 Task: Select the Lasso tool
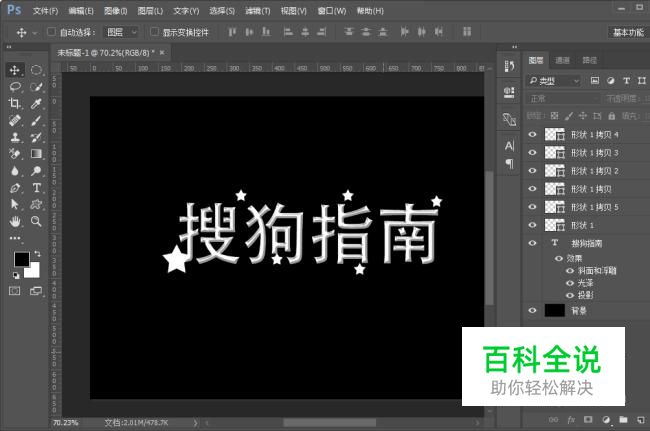click(x=15, y=86)
